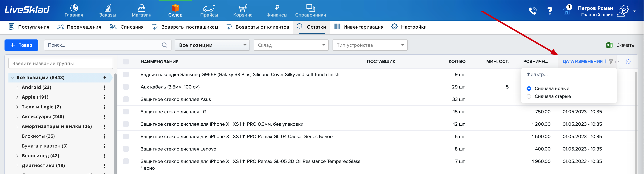Switch to the Возвраты от клиентов tab
This screenshot has height=174, width=644.
(x=258, y=27)
